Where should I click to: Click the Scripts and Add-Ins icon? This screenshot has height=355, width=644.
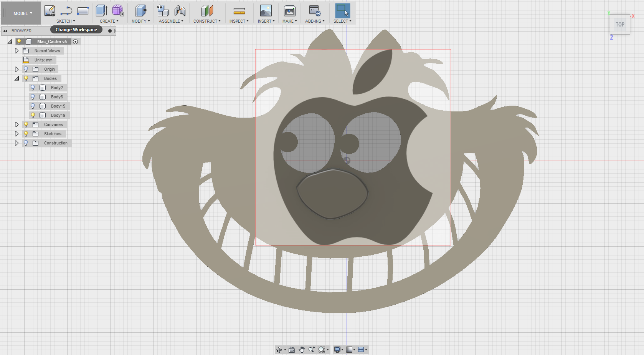click(315, 11)
